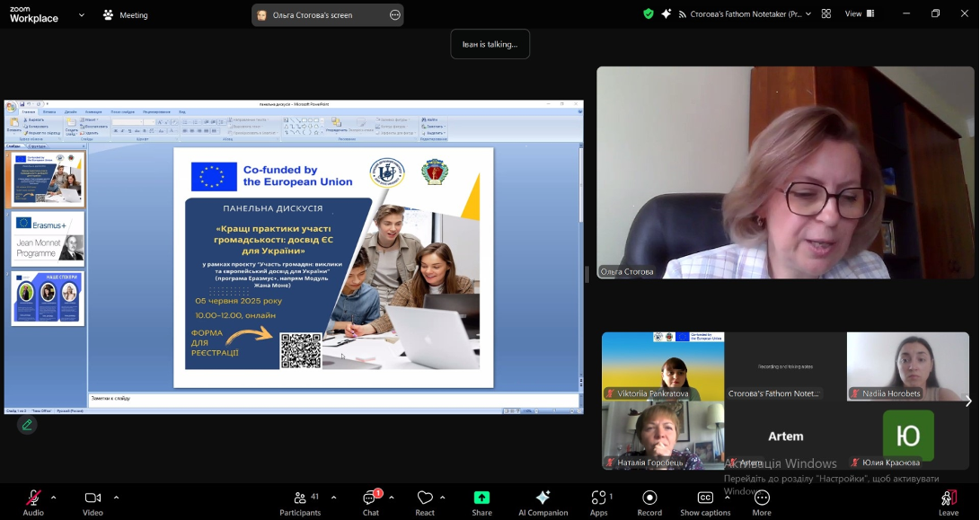Click the Структура pane tab in PowerPoint
The width and height of the screenshot is (980, 520).
pyautogui.click(x=38, y=146)
